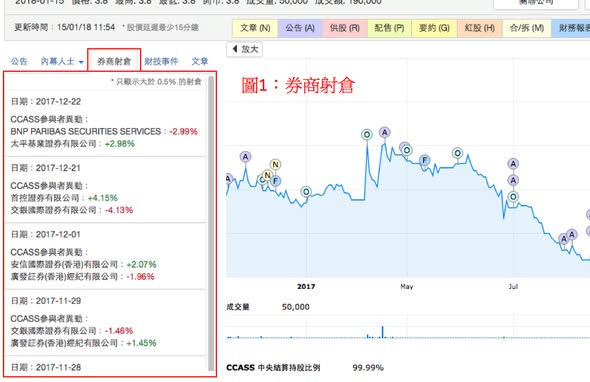Click the 2017-12-21 date entry
This screenshot has width=590, height=382.
[x=46, y=168]
